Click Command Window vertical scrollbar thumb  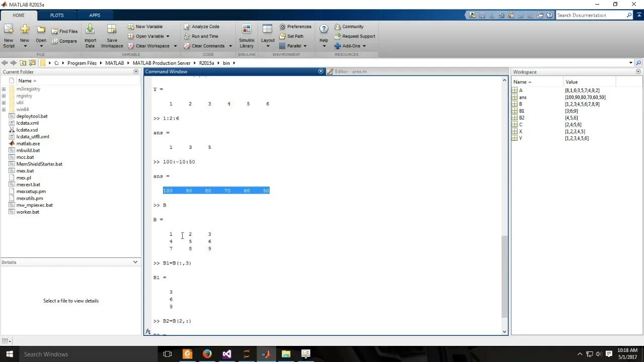[x=505, y=277]
